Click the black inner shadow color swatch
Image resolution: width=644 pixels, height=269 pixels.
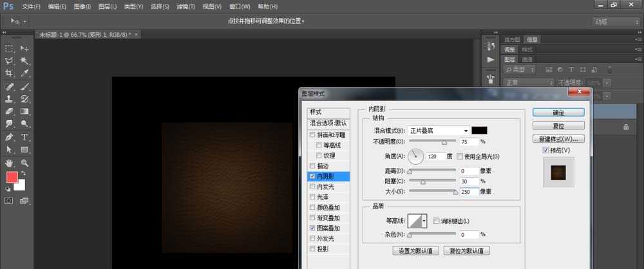click(479, 131)
